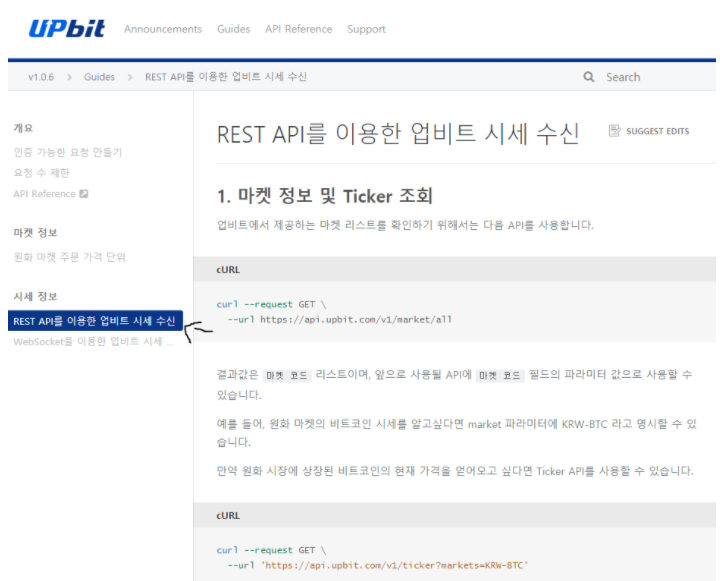Click sidebar section header 시세 정보

click(35, 296)
